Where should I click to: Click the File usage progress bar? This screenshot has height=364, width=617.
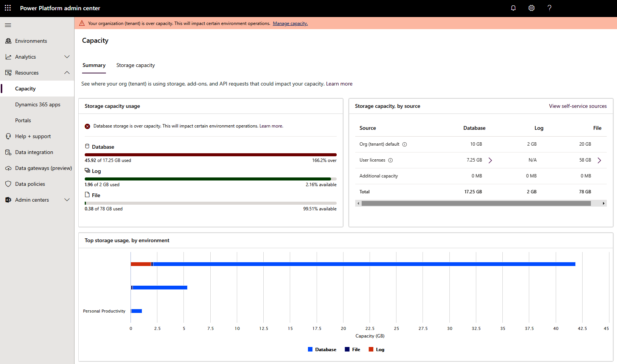pyautogui.click(x=211, y=203)
